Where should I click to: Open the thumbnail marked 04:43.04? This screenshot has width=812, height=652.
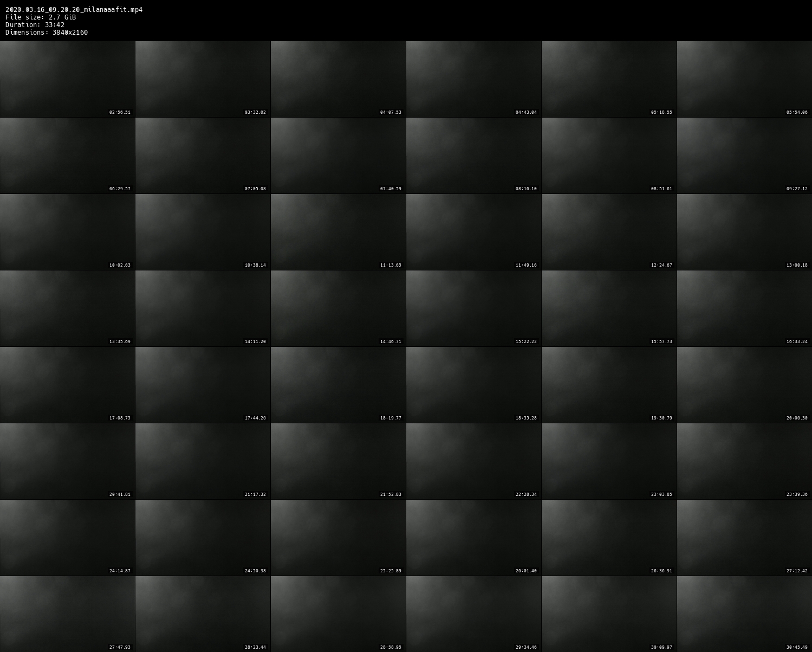coord(473,79)
